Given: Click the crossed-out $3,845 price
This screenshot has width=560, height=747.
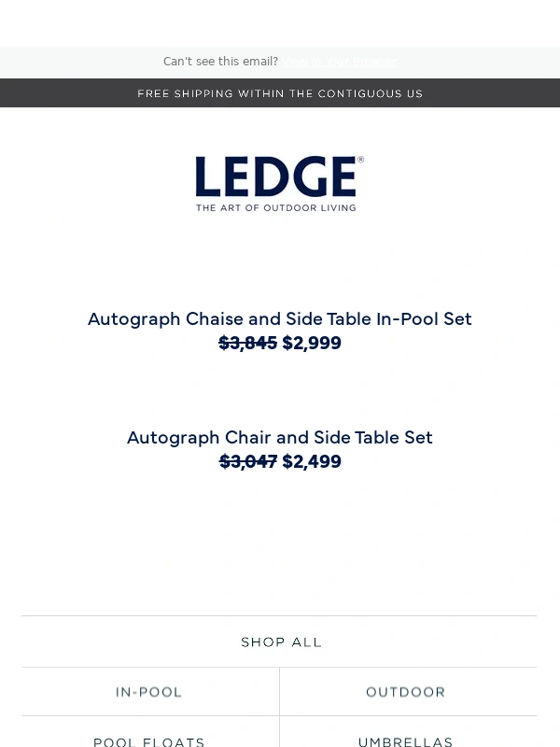Looking at the screenshot, I should click(247, 343).
